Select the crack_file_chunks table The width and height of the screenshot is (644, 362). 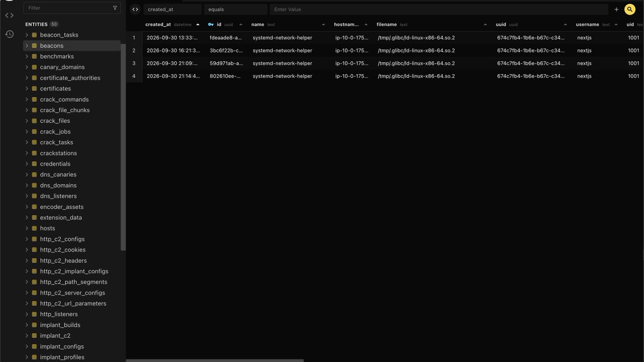tap(64, 110)
